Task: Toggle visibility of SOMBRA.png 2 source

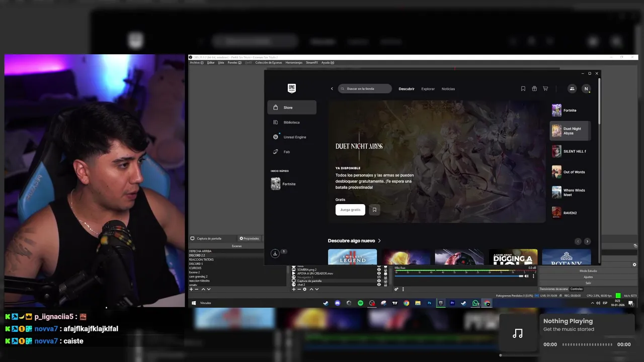Action: (379, 269)
